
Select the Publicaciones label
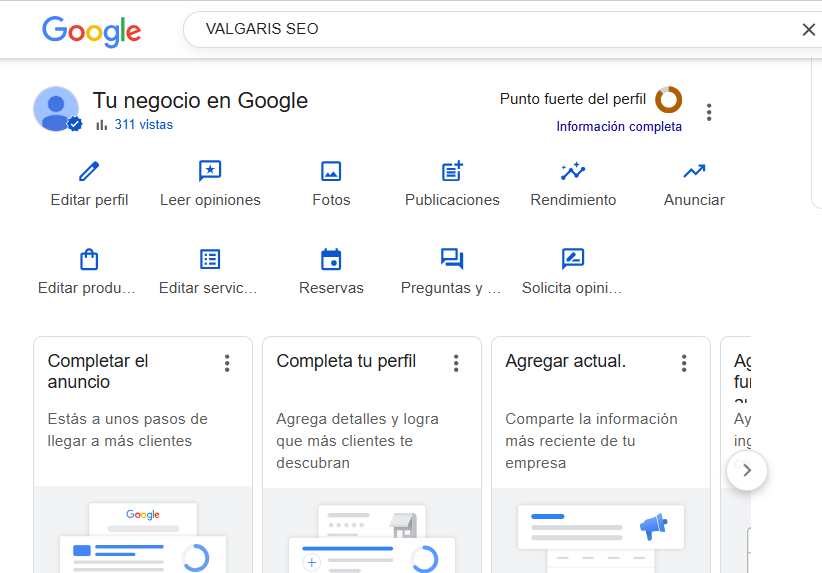[452, 200]
